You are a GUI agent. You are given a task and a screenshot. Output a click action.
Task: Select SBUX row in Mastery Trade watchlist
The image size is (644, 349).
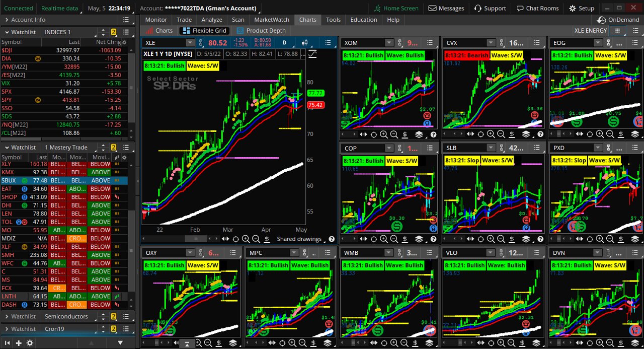[x=64, y=180]
